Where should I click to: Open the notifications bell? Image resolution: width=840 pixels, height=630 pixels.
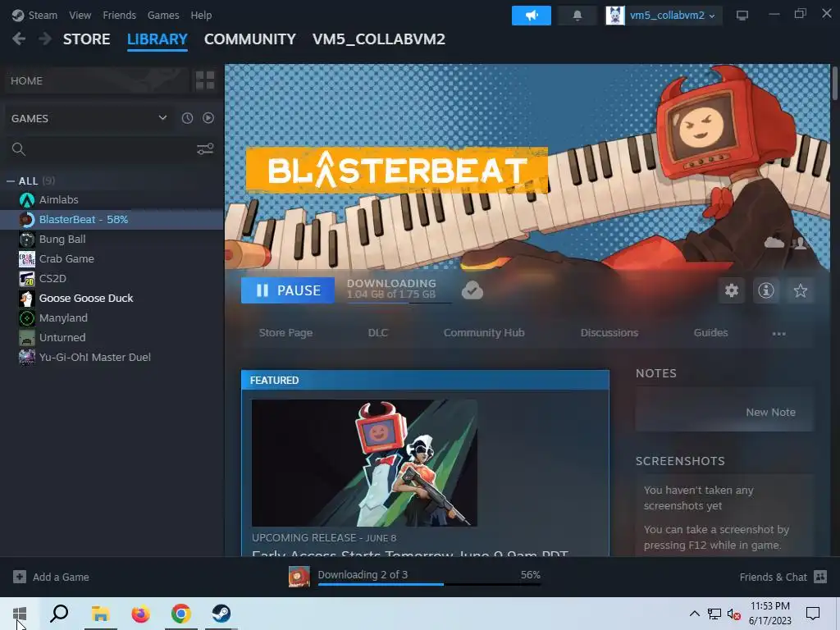(577, 16)
